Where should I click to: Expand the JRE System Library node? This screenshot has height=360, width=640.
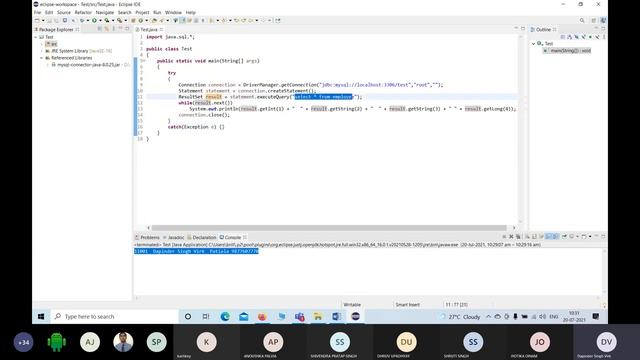pos(42,51)
